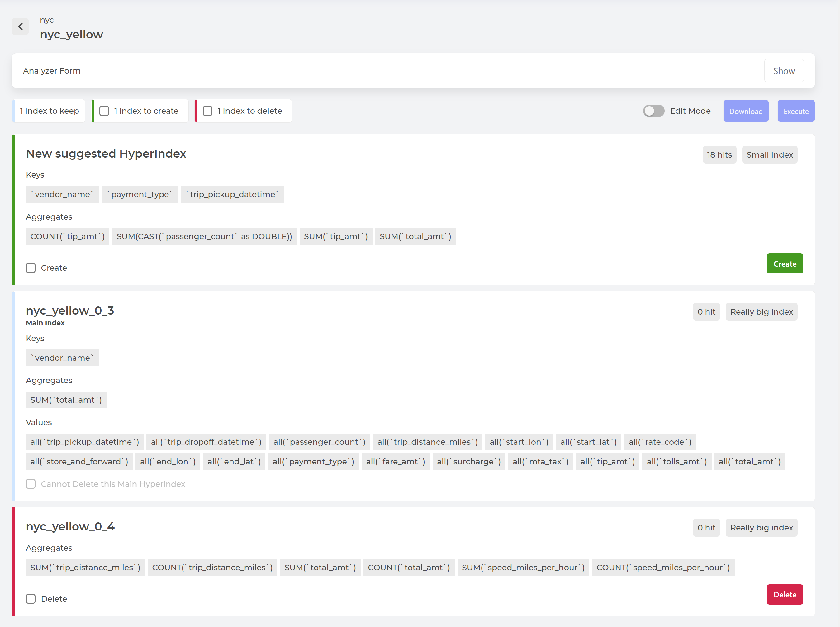Click the COUNT(`total_amt`) aggregate chip
The image size is (840, 627).
409,568
